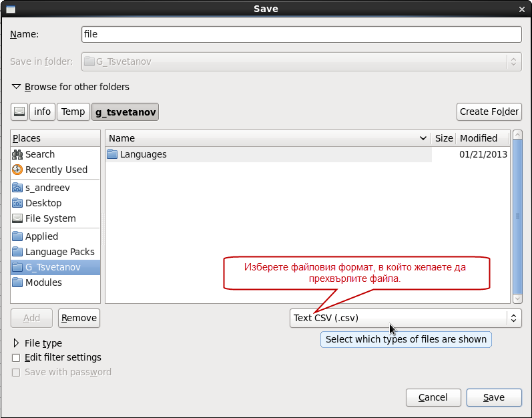Select Language Packs bookmark folder

click(x=59, y=252)
